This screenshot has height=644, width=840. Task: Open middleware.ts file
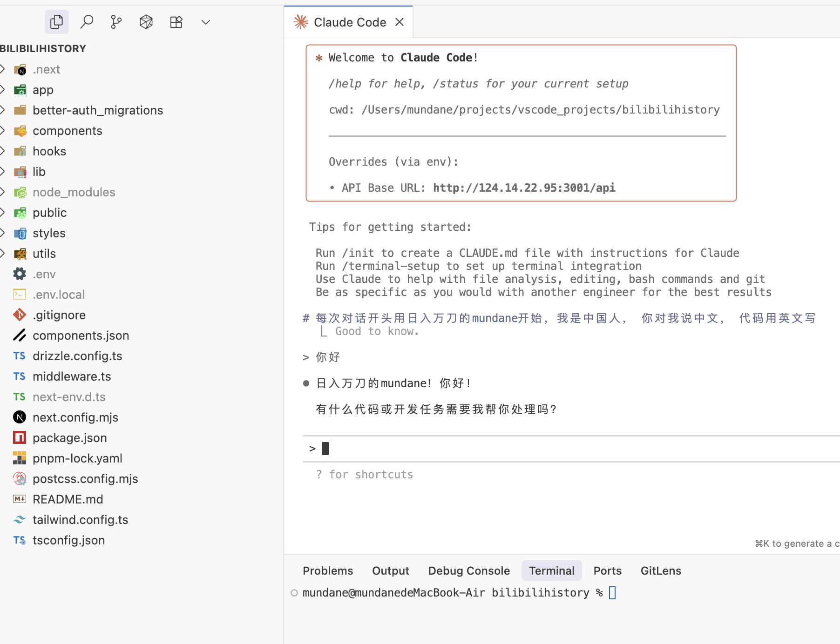[72, 376]
